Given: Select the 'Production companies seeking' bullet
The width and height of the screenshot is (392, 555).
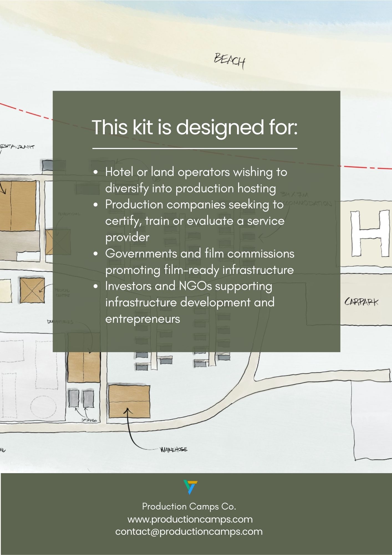Looking at the screenshot, I should [195, 221].
